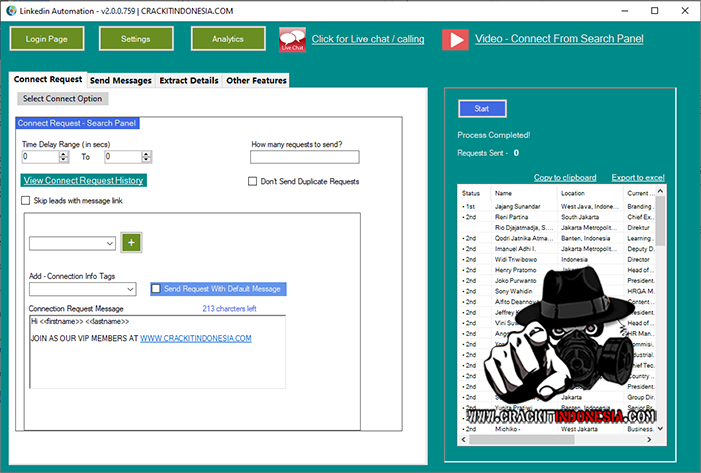
Task: Click Copy to clipboard link
Action: (x=565, y=177)
